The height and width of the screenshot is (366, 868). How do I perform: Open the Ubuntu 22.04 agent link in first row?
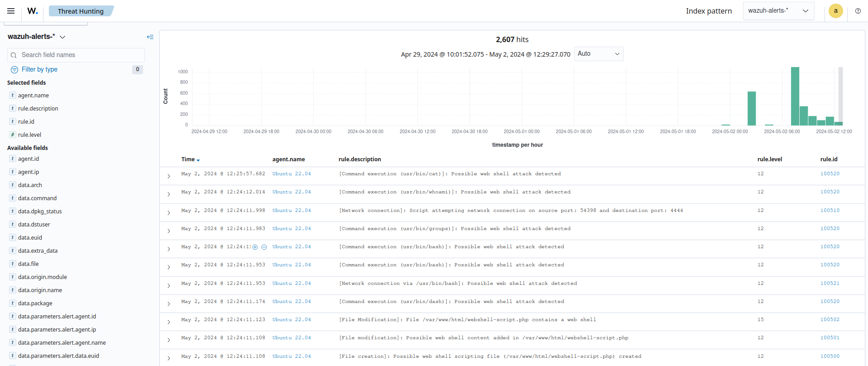[291, 174]
